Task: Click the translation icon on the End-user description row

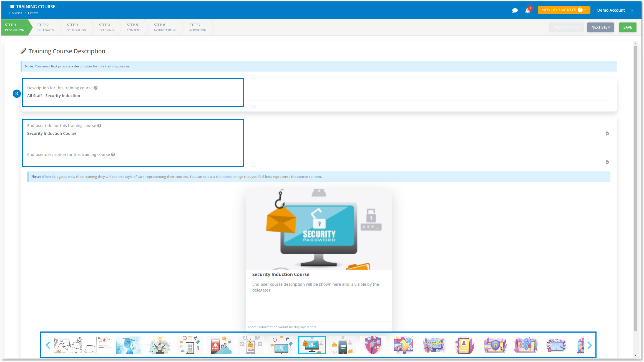Action: (x=607, y=162)
